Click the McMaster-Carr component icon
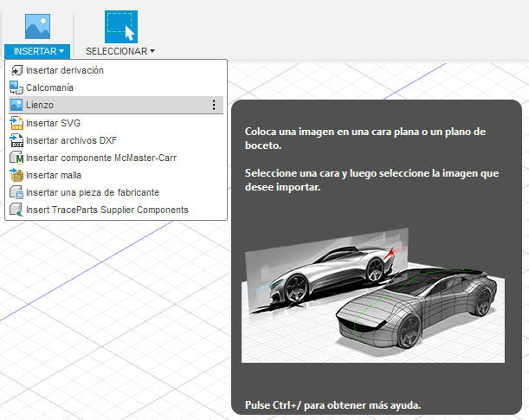The image size is (529, 420). coord(16,158)
